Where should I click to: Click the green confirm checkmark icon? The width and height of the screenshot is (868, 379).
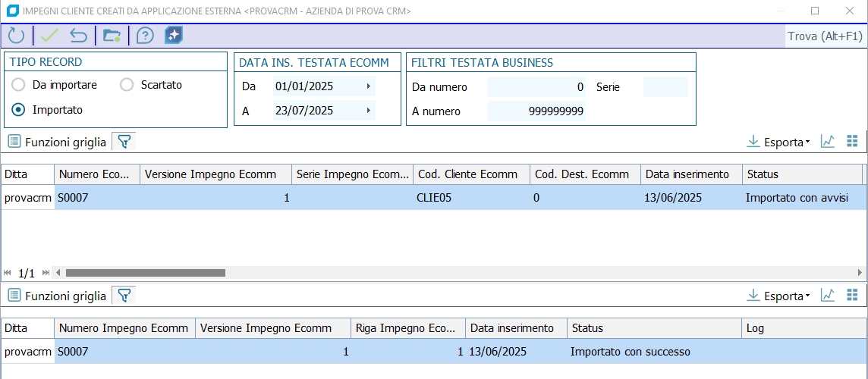coord(49,36)
